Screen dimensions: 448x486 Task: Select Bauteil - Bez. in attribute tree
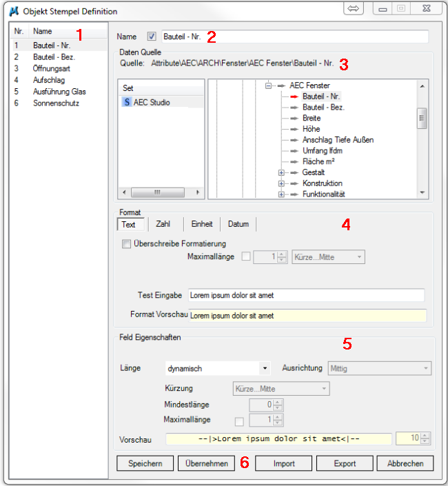pos(323,108)
